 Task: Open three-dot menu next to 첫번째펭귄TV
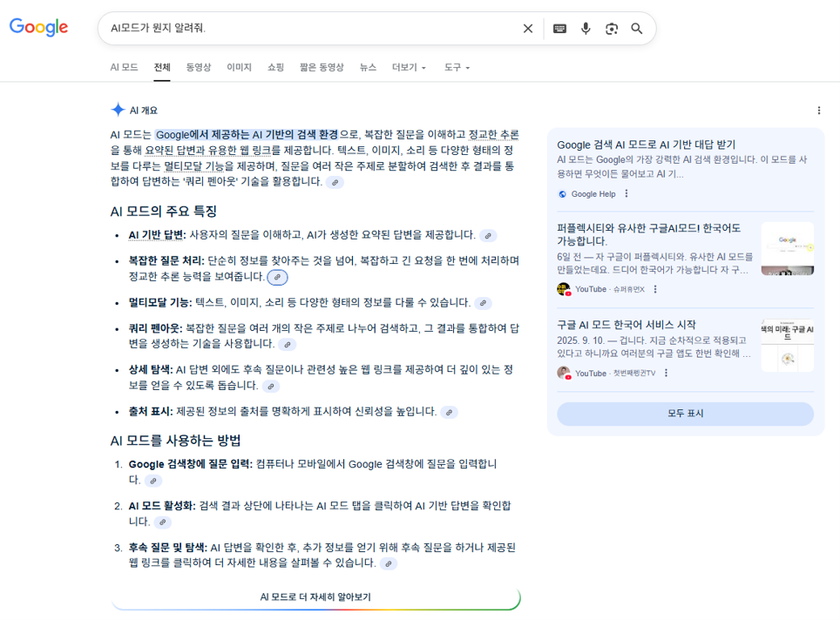point(666,374)
